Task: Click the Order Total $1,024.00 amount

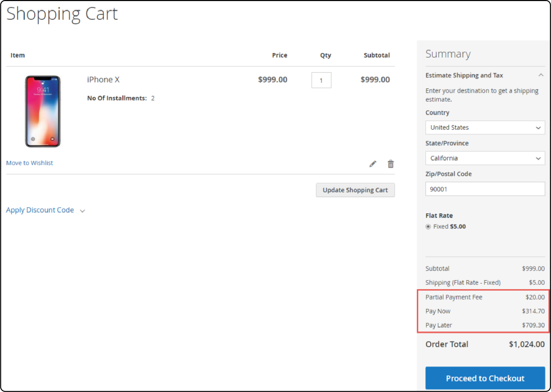Action: pyautogui.click(x=527, y=344)
